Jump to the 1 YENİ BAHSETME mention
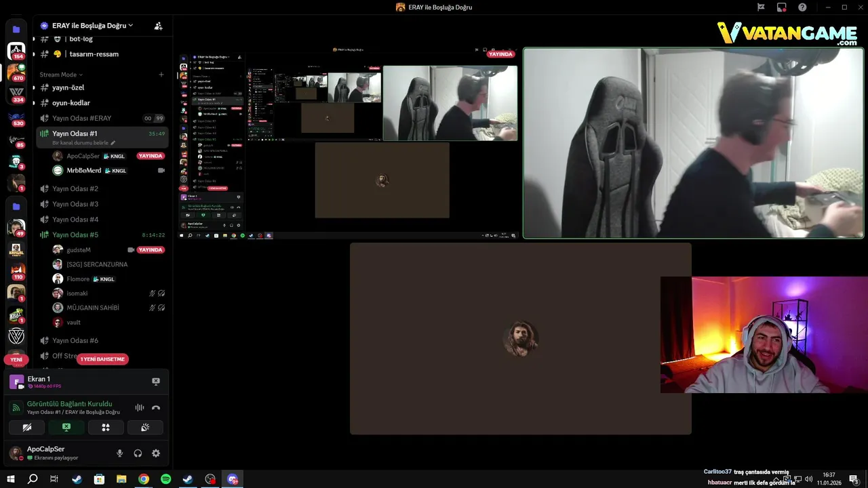 click(102, 359)
